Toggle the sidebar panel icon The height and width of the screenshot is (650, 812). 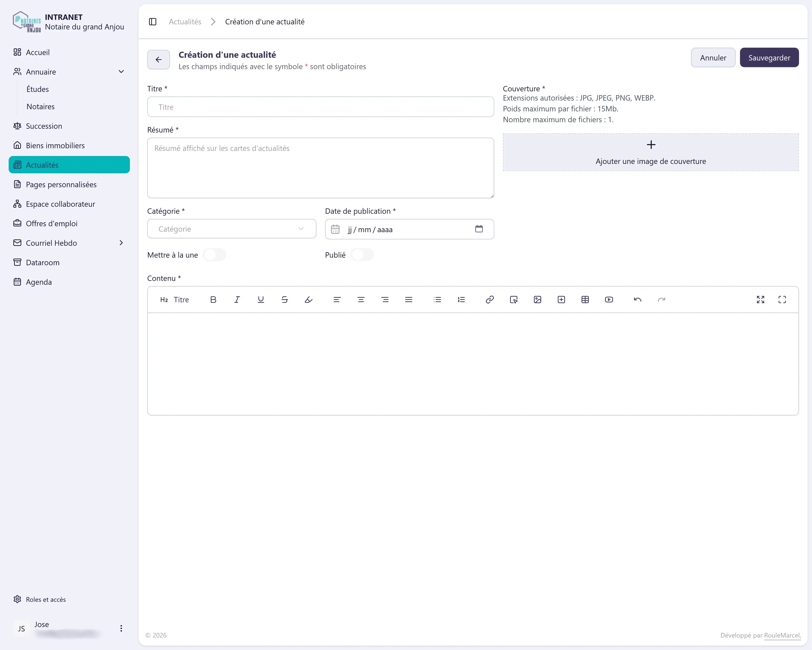point(152,22)
